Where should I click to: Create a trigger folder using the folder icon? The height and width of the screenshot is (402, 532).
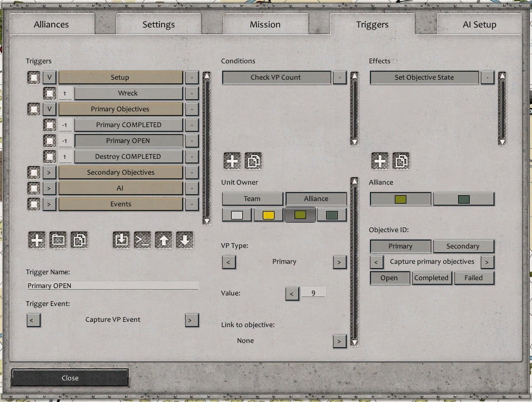point(58,240)
